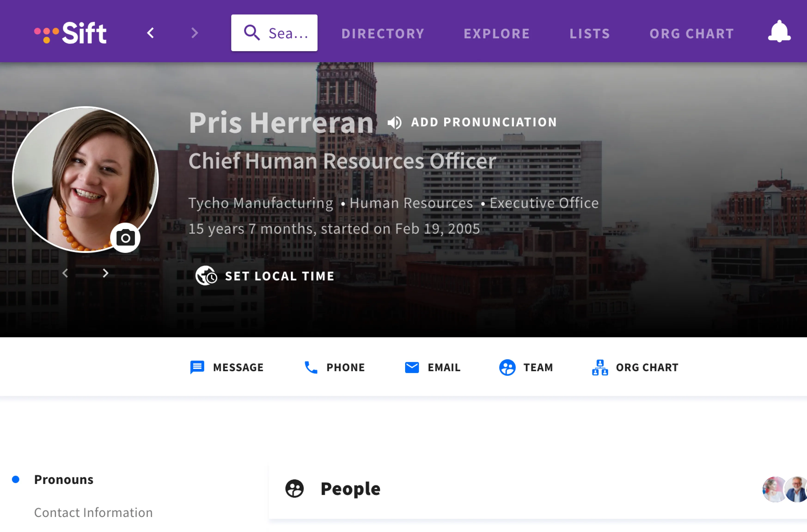Click the Message chat icon

(197, 367)
